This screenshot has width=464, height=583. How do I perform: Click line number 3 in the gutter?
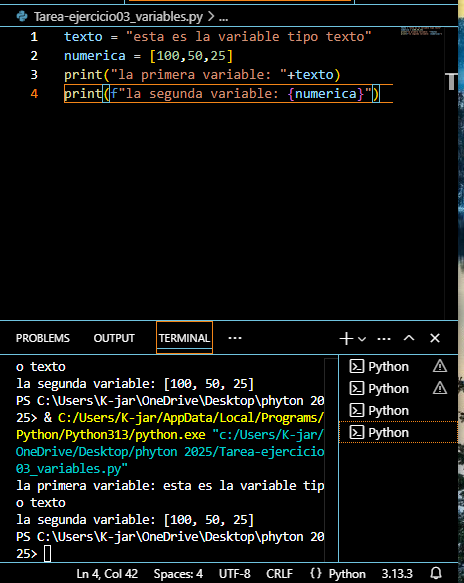[x=34, y=75]
